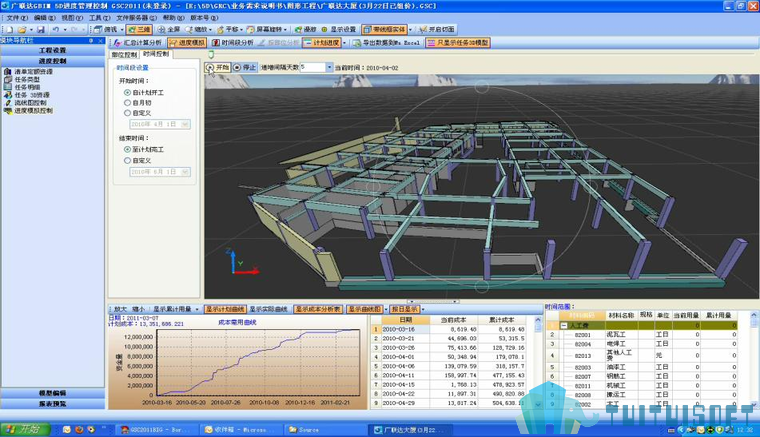This screenshot has height=437, width=760.
Task: Click the Save disk icon in toolbar
Action: [x=41, y=30]
